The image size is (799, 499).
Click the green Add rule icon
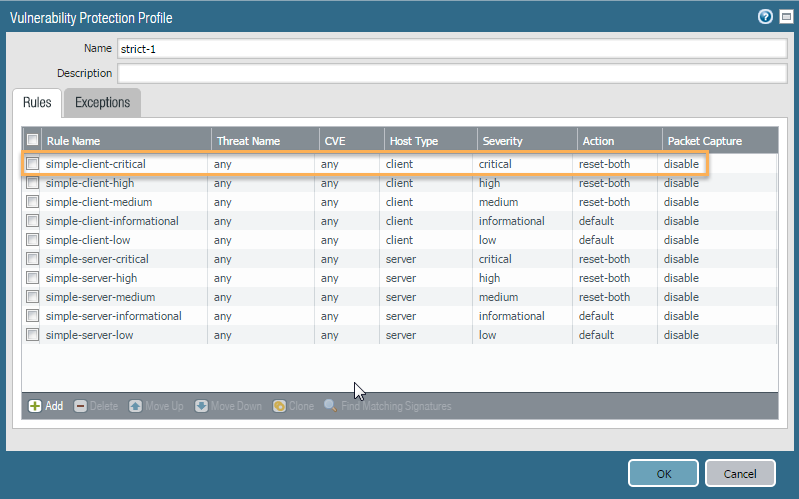click(34, 406)
